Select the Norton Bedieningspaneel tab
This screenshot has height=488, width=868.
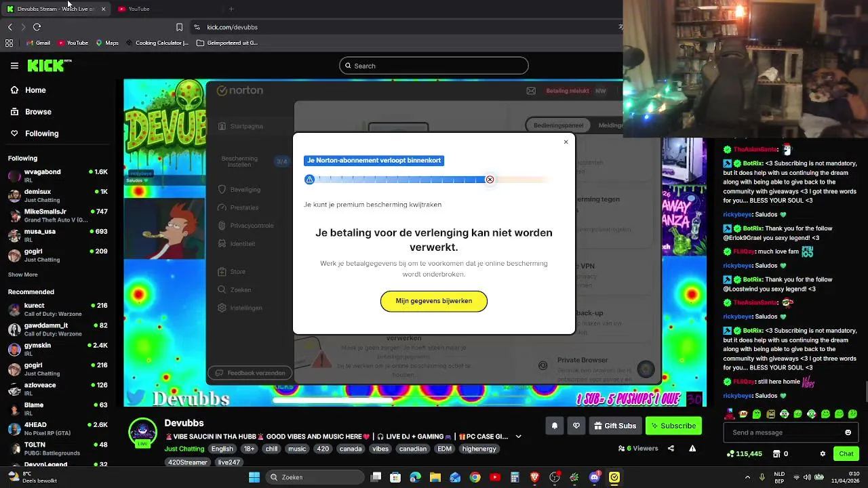click(558, 125)
